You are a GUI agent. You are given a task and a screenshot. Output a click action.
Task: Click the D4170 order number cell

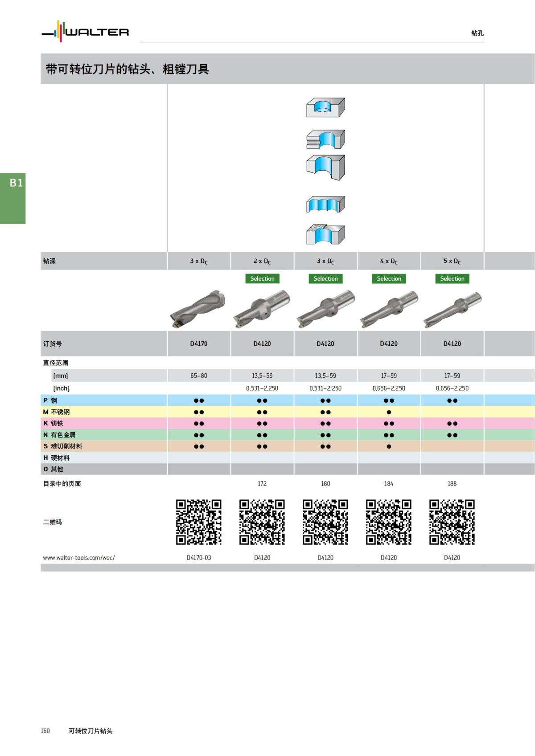click(199, 343)
